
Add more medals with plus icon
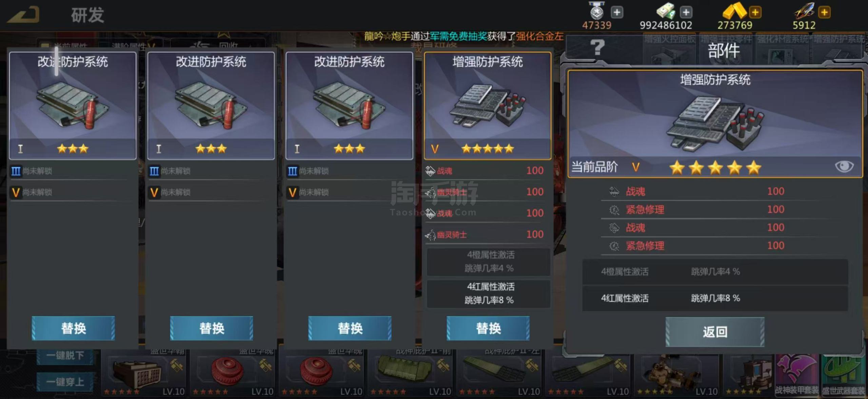coord(617,13)
